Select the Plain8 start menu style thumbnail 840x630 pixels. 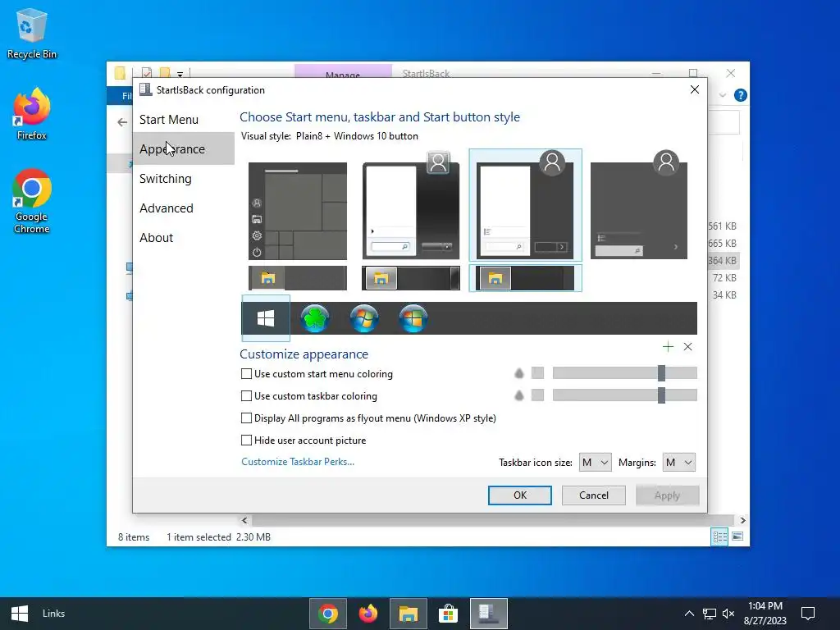pyautogui.click(x=525, y=206)
